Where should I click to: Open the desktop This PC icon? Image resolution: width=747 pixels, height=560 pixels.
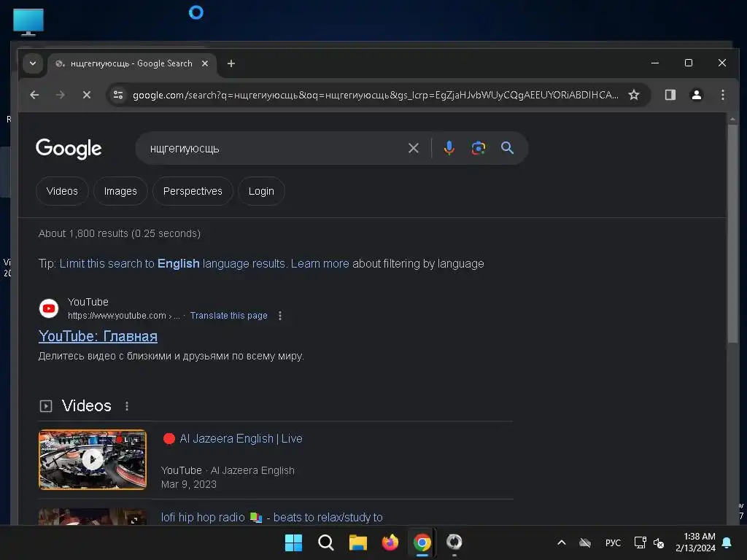pos(28,22)
